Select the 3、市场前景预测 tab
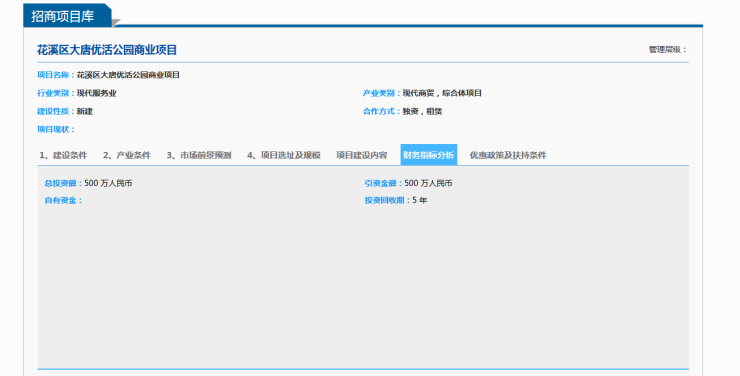This screenshot has height=376, width=740. [199, 155]
